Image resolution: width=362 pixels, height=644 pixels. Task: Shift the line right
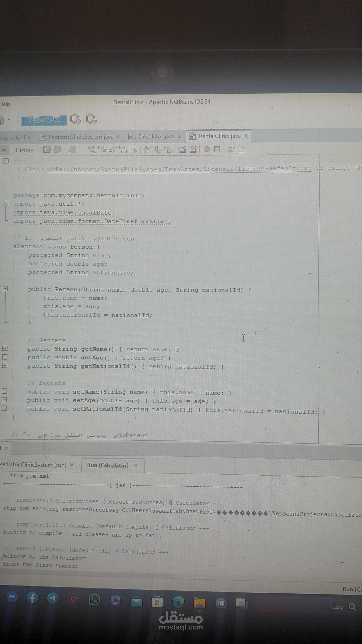click(193, 149)
